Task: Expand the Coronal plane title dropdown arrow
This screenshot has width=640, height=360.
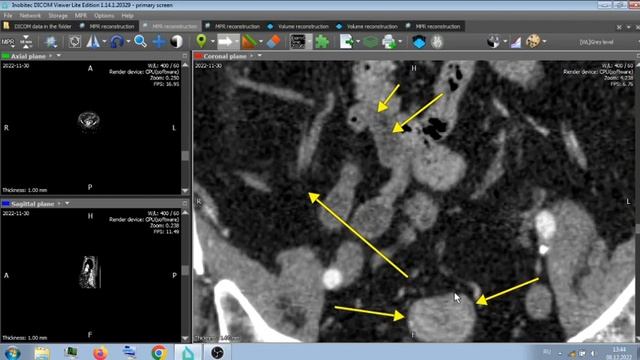Action: [x=260, y=56]
